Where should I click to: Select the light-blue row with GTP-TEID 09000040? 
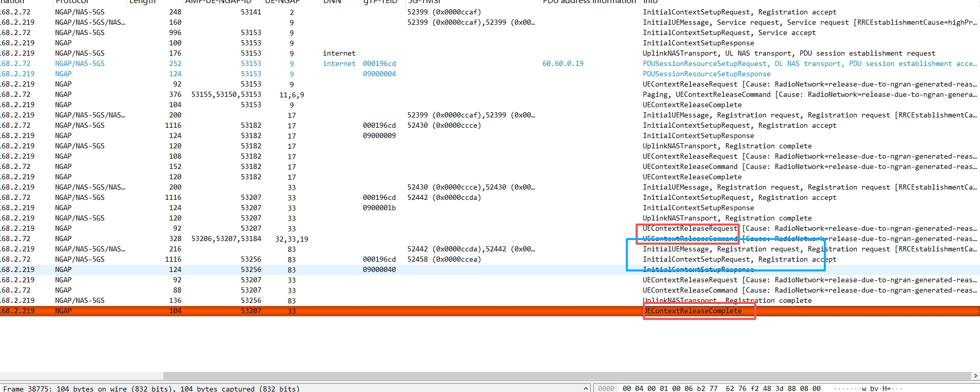[379, 270]
